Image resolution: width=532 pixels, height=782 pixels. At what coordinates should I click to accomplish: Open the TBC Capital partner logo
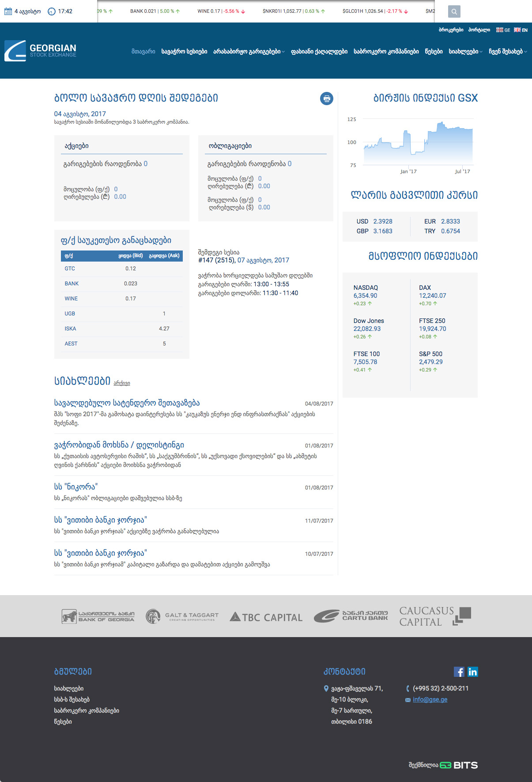click(266, 617)
